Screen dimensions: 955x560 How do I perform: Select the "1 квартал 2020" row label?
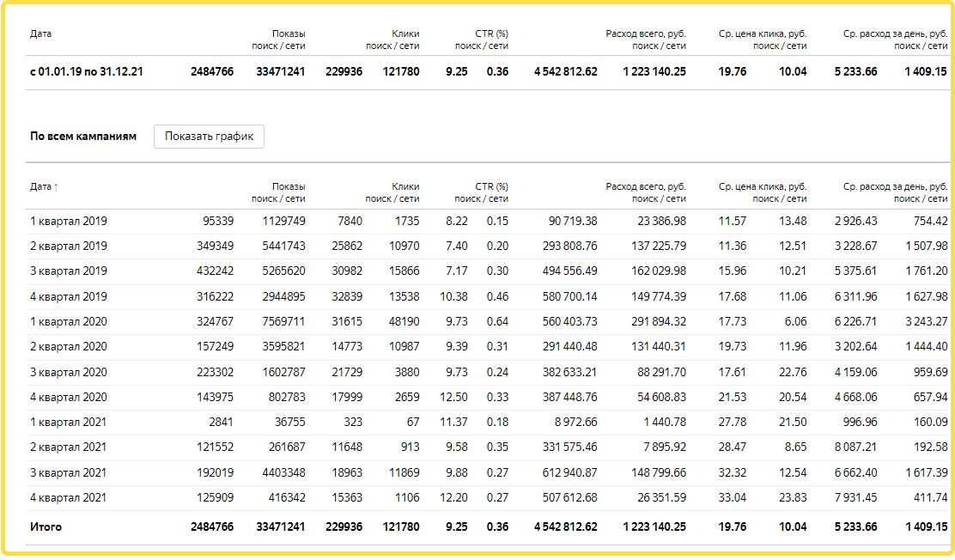coord(68,321)
